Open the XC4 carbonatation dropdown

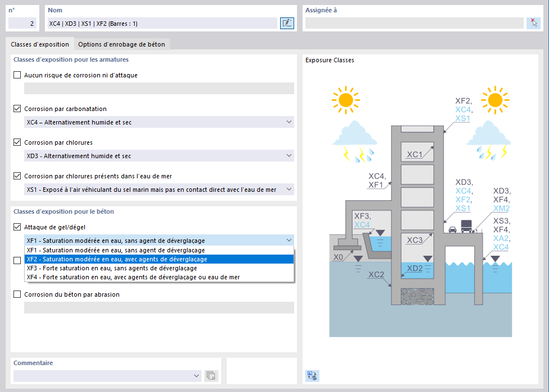(x=159, y=122)
